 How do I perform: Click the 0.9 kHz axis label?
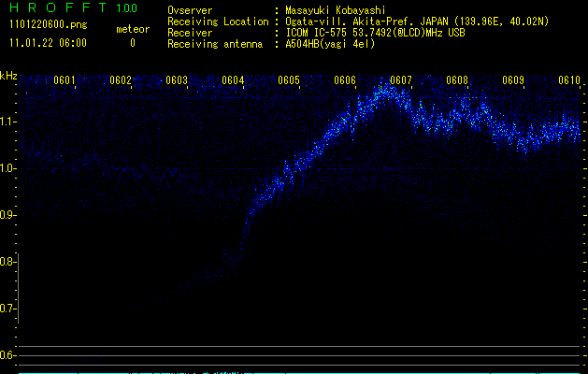pos(7,215)
